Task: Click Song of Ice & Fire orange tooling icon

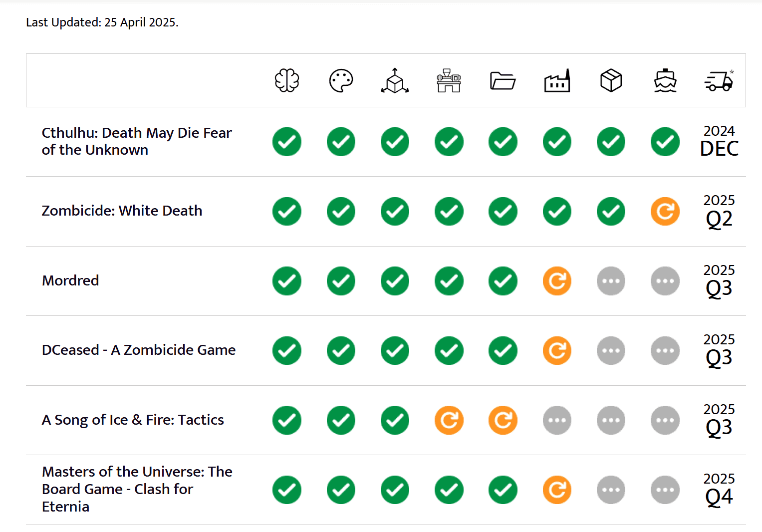Action: (449, 420)
